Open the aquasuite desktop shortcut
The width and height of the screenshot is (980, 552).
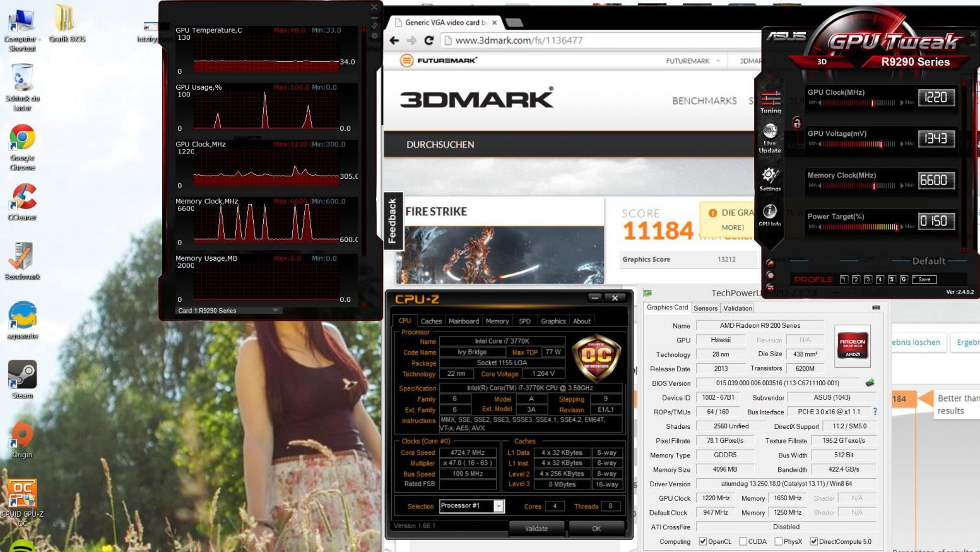[x=22, y=320]
